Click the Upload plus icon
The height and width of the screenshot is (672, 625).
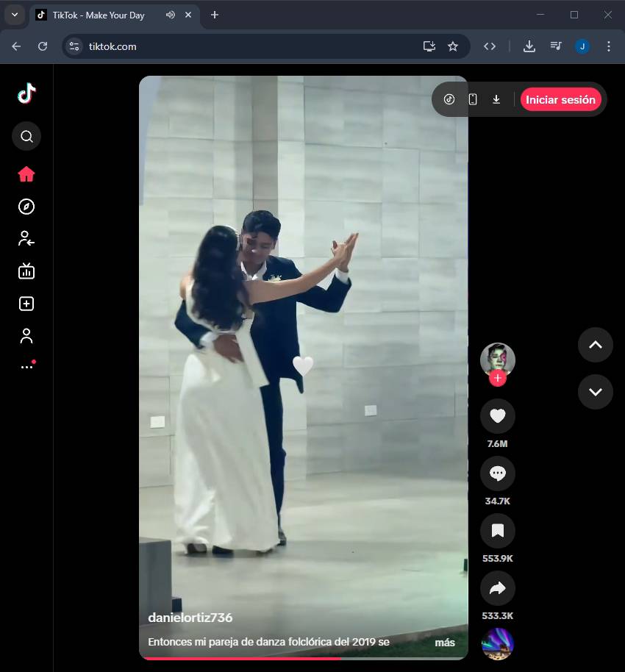pos(26,304)
